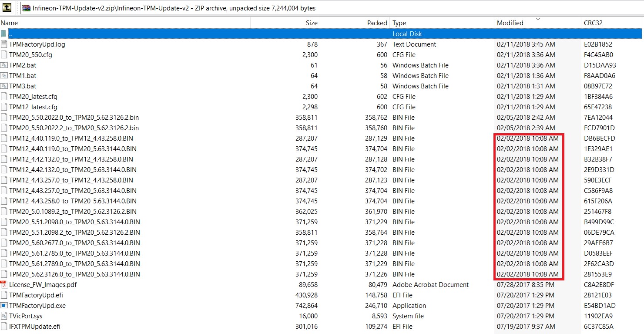Click the TPMFactoryUpd.exe application icon
The width and height of the screenshot is (644, 334).
4,306
